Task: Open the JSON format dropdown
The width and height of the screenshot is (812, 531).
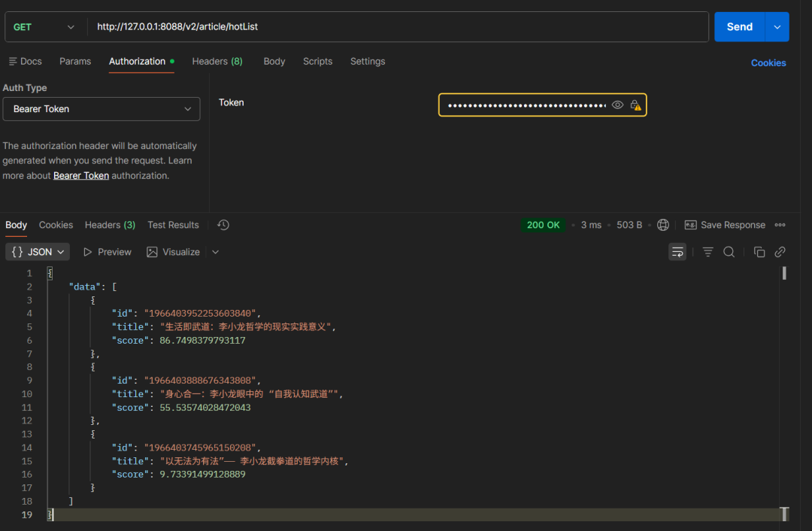Action: tap(38, 252)
